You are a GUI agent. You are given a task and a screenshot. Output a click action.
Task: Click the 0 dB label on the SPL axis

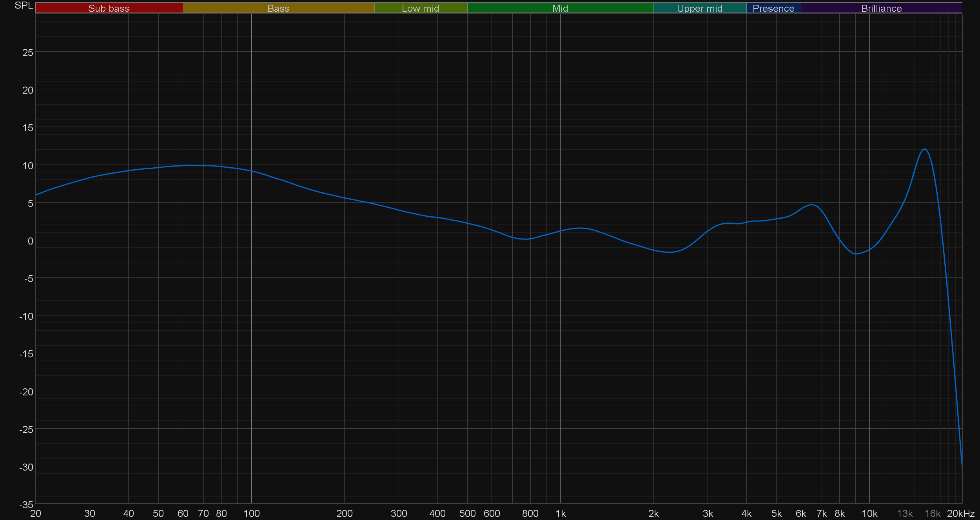(x=30, y=241)
